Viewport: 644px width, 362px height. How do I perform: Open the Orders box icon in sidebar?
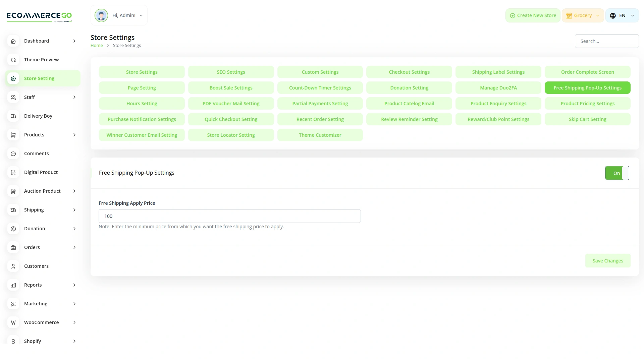[13, 247]
